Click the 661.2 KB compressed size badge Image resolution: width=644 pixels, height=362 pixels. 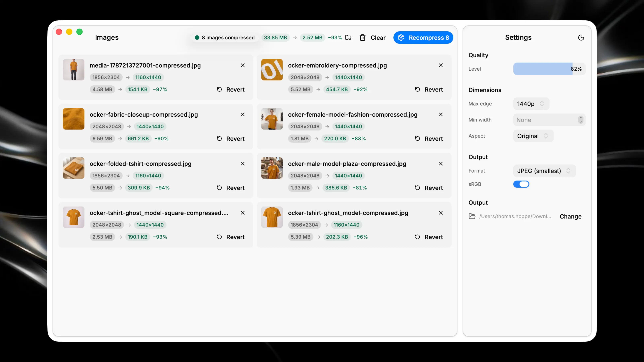click(138, 139)
